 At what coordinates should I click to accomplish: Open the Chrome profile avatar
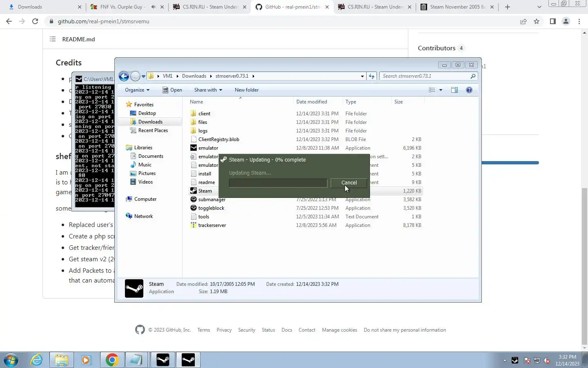(x=566, y=21)
